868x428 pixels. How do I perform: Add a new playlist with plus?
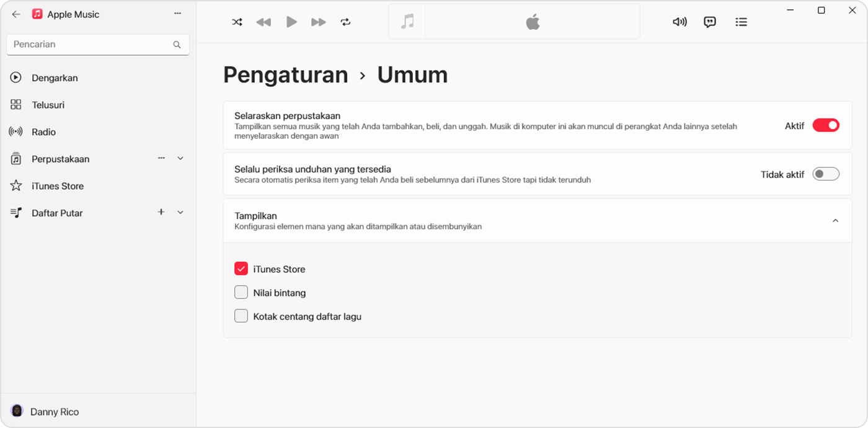click(x=161, y=212)
